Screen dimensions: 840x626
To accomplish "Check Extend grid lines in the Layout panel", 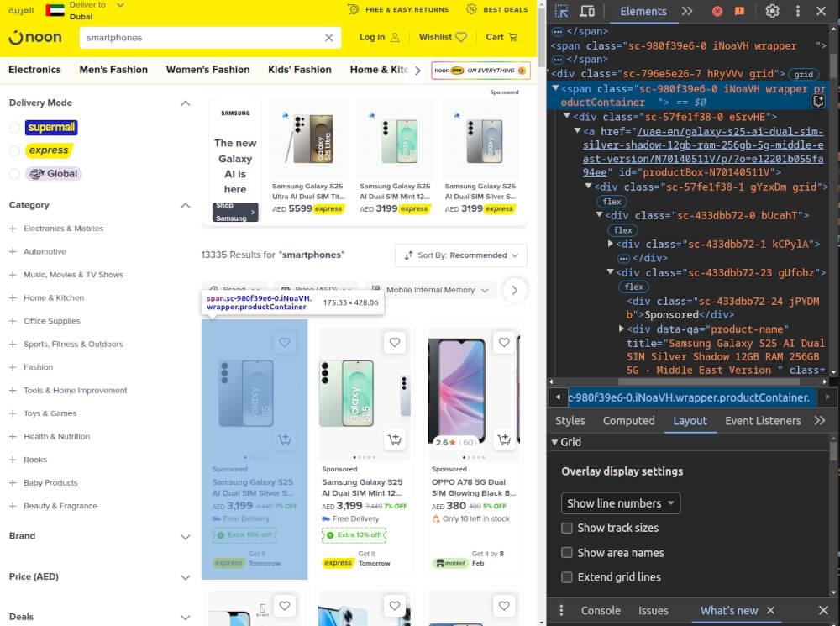I will 566,577.
